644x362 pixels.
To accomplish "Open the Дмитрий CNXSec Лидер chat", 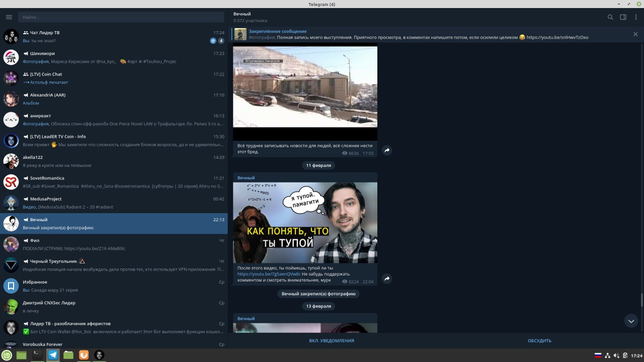I will point(114,307).
